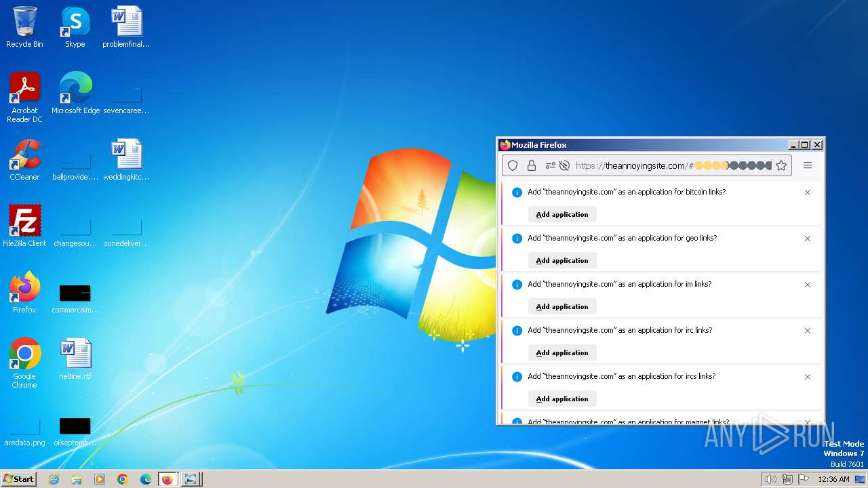This screenshot has height=488, width=868.
Task: Open Windows Media Player from the taskbar
Action: (100, 479)
